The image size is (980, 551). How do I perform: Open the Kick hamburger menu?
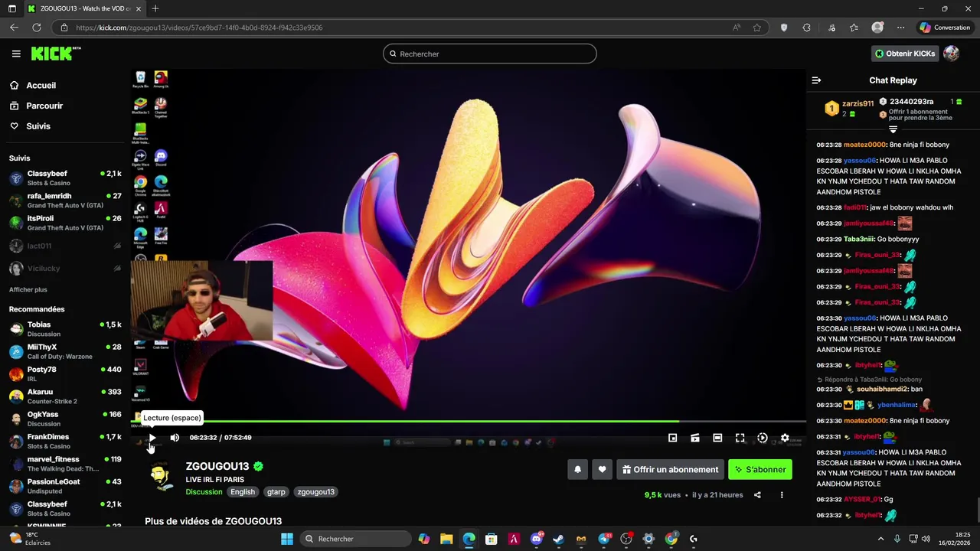click(16, 54)
